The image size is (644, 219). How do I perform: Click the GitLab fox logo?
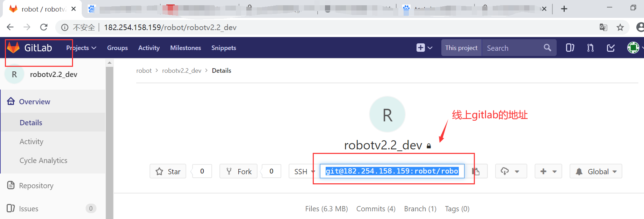(x=13, y=48)
